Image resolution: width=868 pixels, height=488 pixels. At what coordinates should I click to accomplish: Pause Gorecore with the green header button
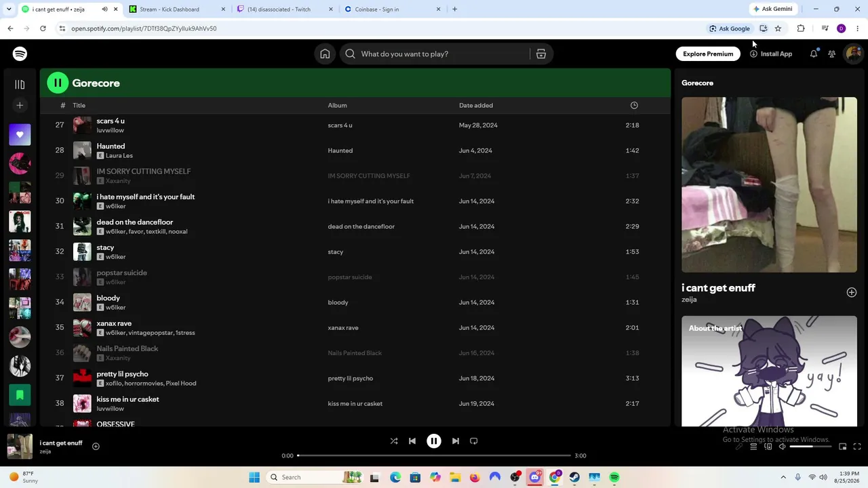click(58, 83)
